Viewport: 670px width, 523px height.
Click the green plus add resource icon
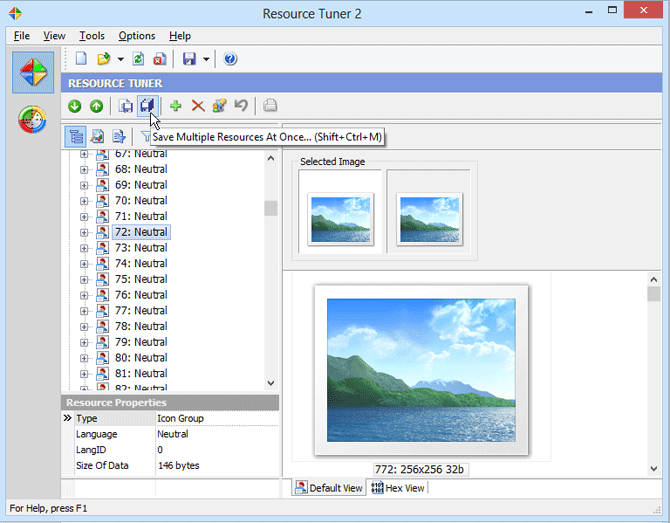point(176,106)
